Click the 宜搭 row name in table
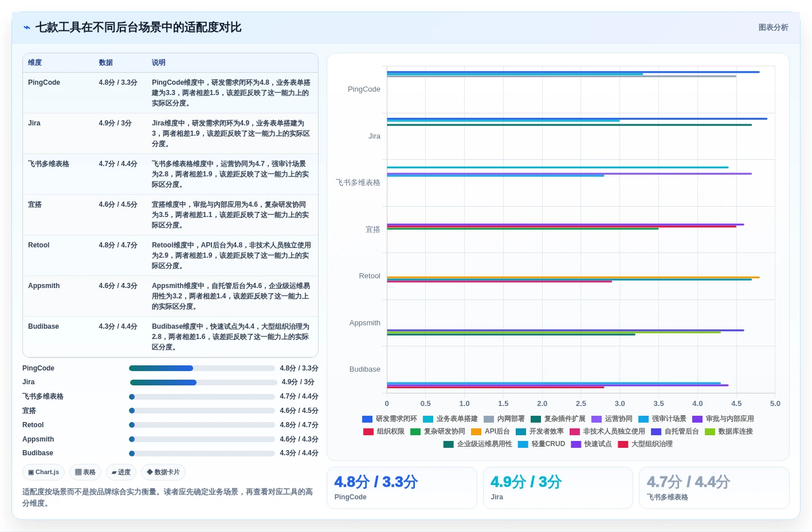The width and height of the screenshot is (812, 532). pyautogui.click(x=35, y=204)
